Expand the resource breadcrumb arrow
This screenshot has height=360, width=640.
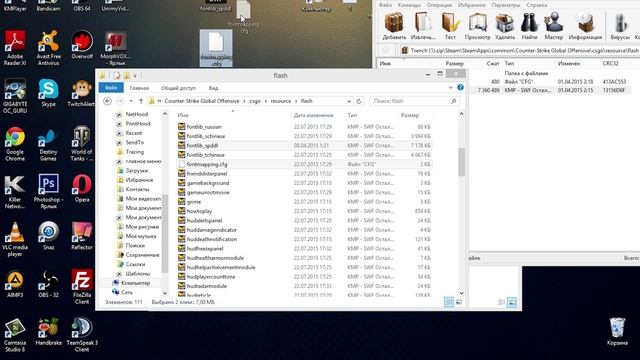296,101
